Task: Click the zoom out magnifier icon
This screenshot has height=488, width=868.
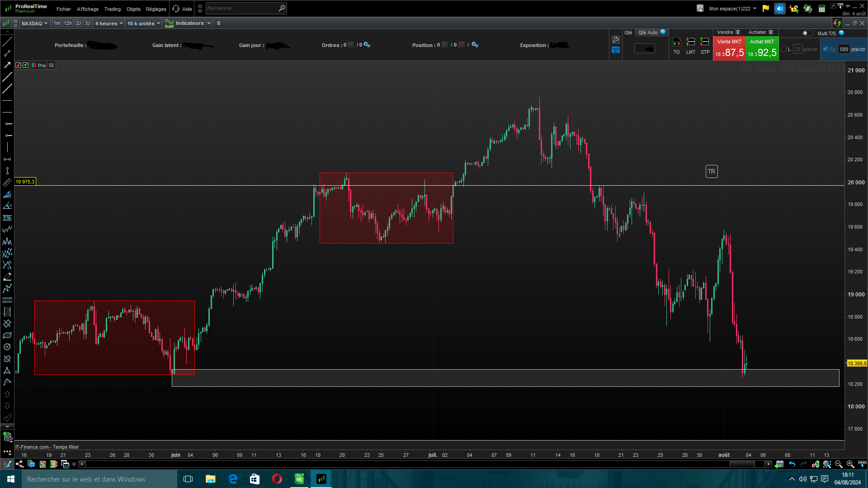Action: point(839,464)
